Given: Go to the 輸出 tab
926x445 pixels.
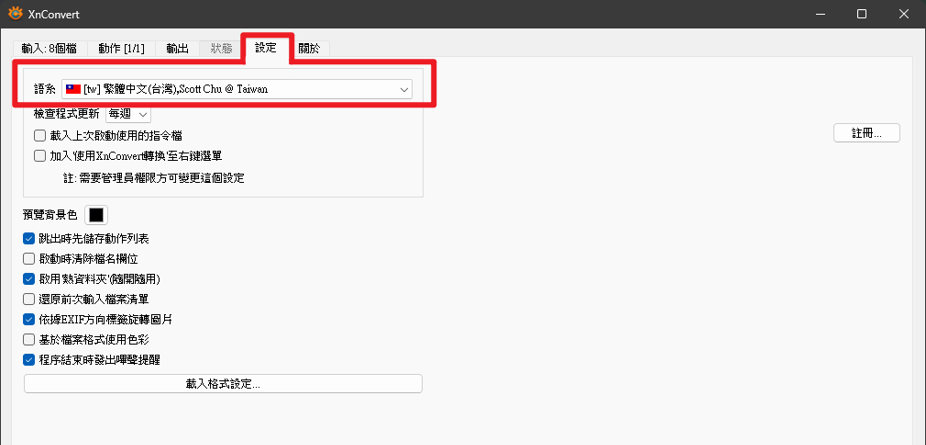Looking at the screenshot, I should pos(177,48).
